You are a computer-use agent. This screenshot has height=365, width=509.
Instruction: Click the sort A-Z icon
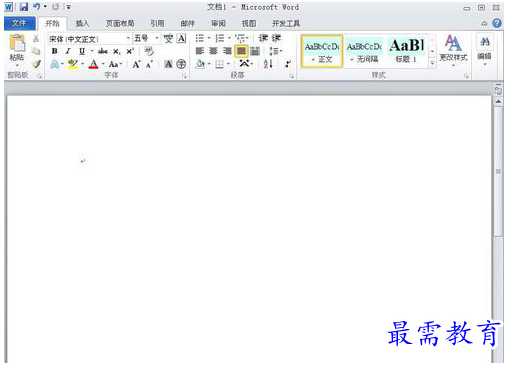(268, 64)
